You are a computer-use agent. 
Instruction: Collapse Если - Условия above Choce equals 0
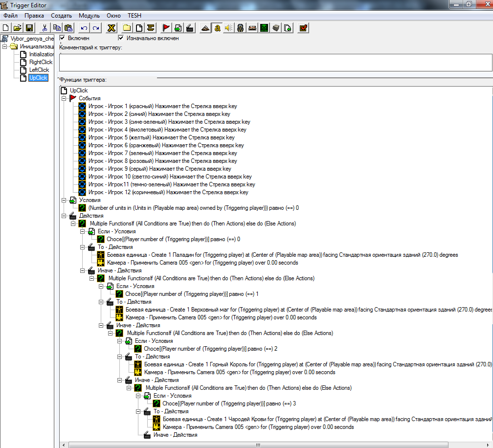[82, 232]
